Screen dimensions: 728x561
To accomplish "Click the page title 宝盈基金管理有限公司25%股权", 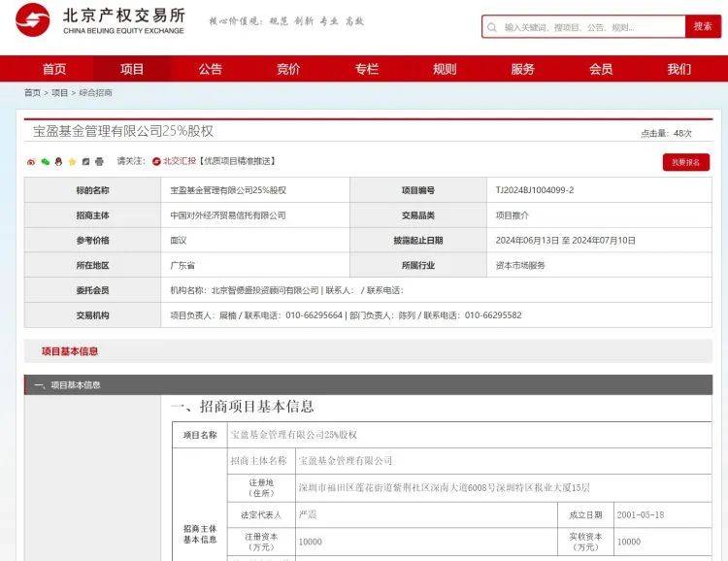I will (x=123, y=131).
